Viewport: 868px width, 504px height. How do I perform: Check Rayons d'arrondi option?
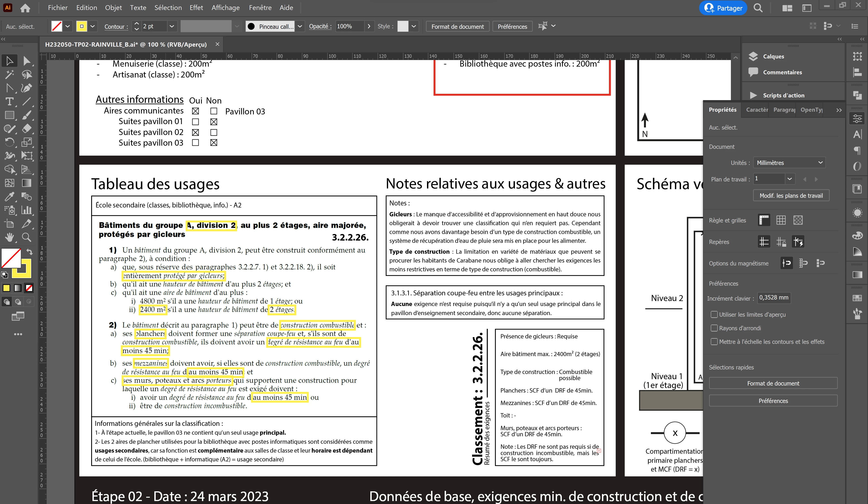click(x=714, y=328)
